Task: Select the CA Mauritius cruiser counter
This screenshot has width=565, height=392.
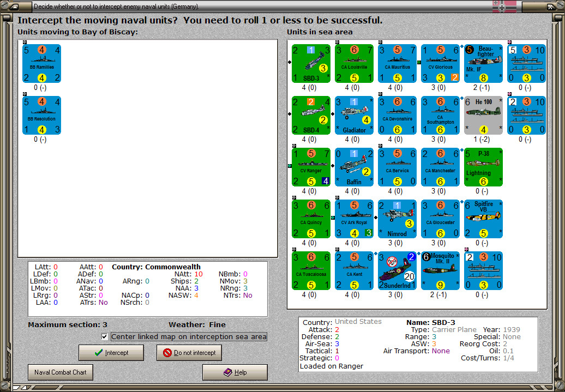Action: [x=397, y=63]
